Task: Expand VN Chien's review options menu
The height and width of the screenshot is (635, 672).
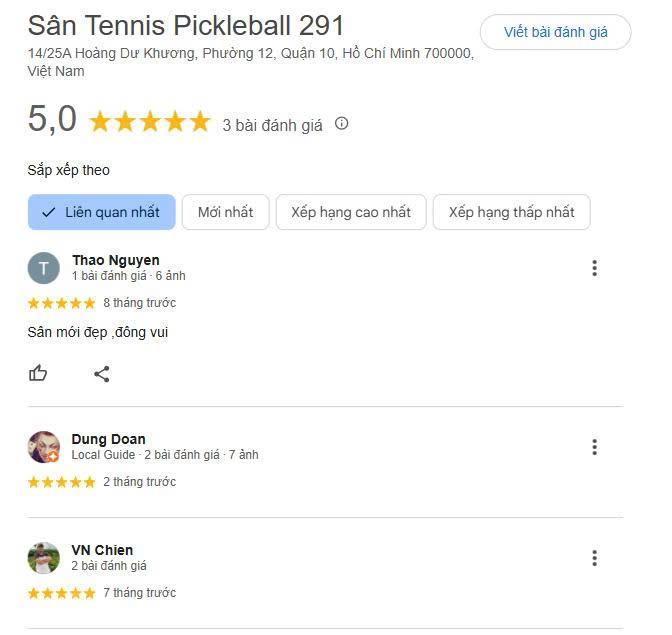Action: pos(594,558)
